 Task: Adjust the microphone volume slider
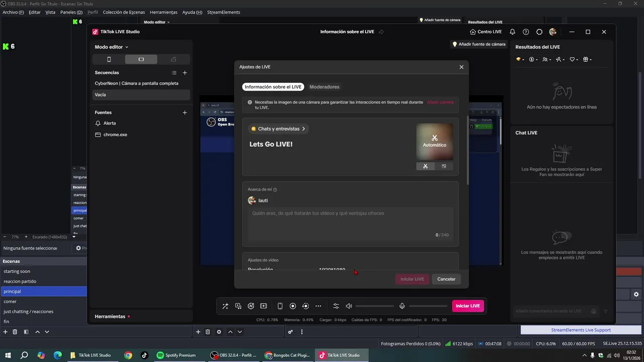pyautogui.click(x=428, y=306)
